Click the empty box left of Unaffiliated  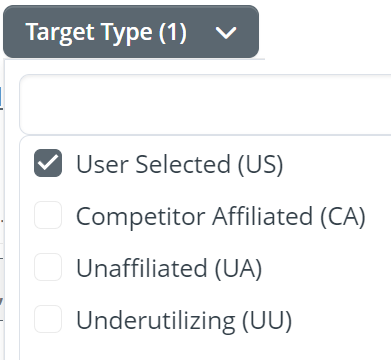[x=48, y=267]
